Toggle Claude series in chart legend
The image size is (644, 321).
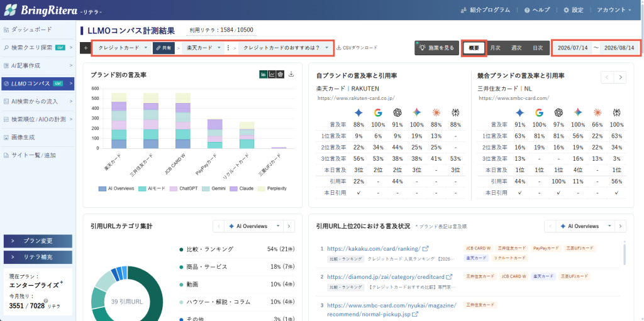[241, 188]
